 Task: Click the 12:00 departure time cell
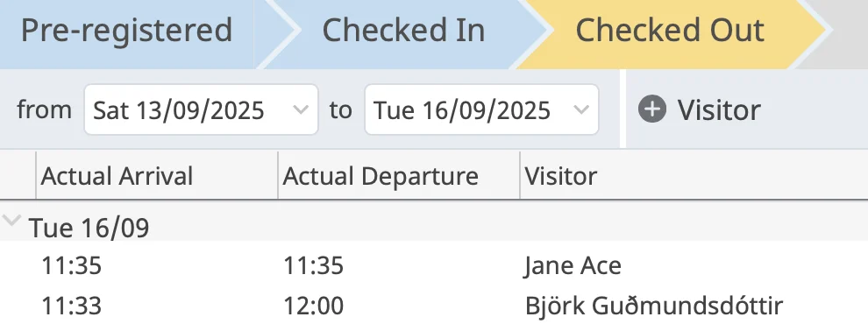(x=313, y=306)
